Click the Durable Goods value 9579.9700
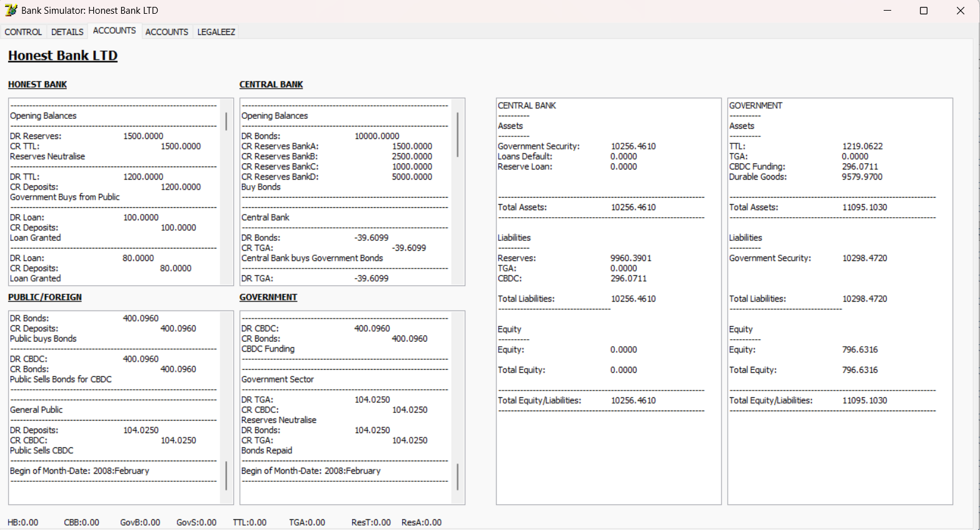Viewport: 980px width, 530px height. tap(862, 176)
